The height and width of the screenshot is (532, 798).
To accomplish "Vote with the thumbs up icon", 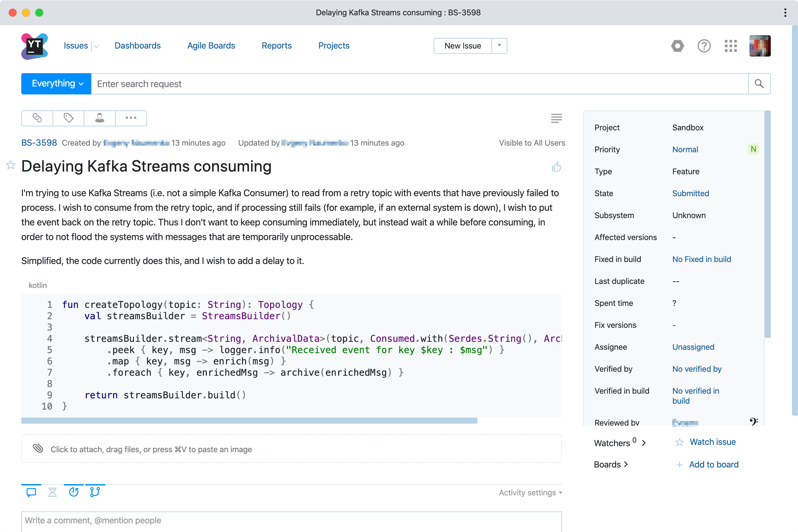I will [x=556, y=167].
